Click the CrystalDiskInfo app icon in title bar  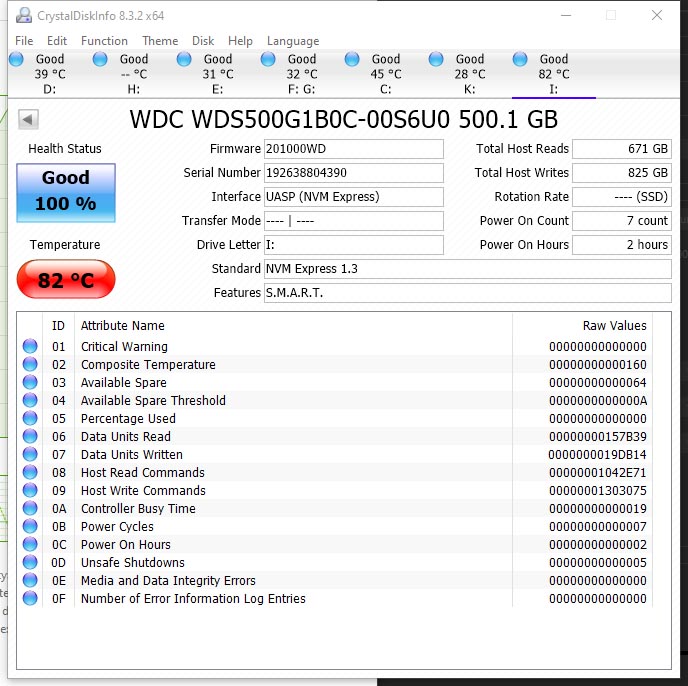click(24, 15)
